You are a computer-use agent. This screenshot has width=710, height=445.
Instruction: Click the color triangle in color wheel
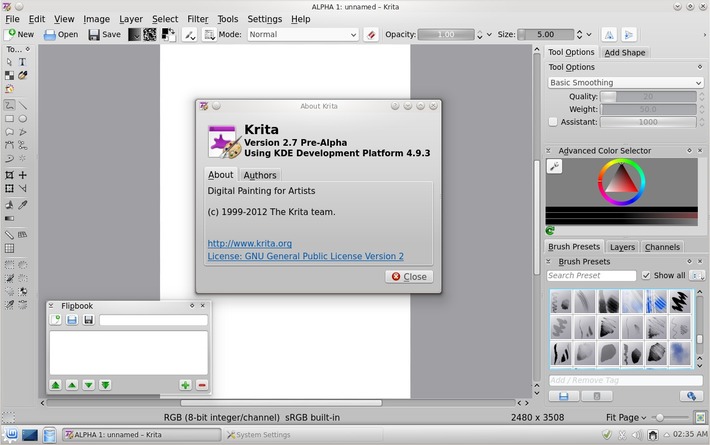[x=621, y=183]
